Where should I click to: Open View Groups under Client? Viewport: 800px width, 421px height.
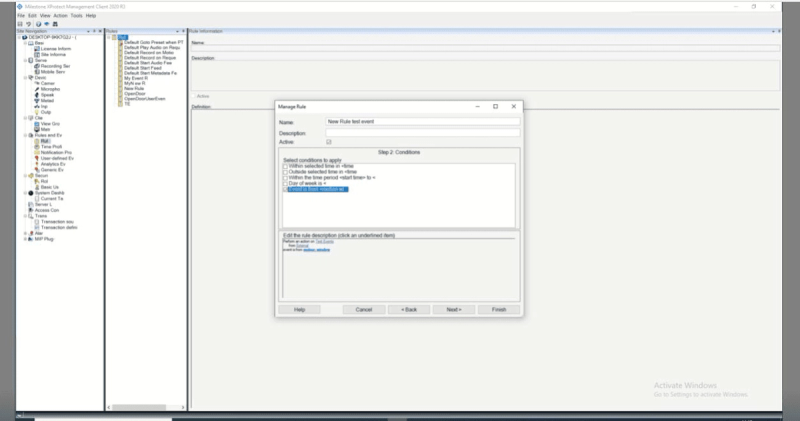point(47,124)
